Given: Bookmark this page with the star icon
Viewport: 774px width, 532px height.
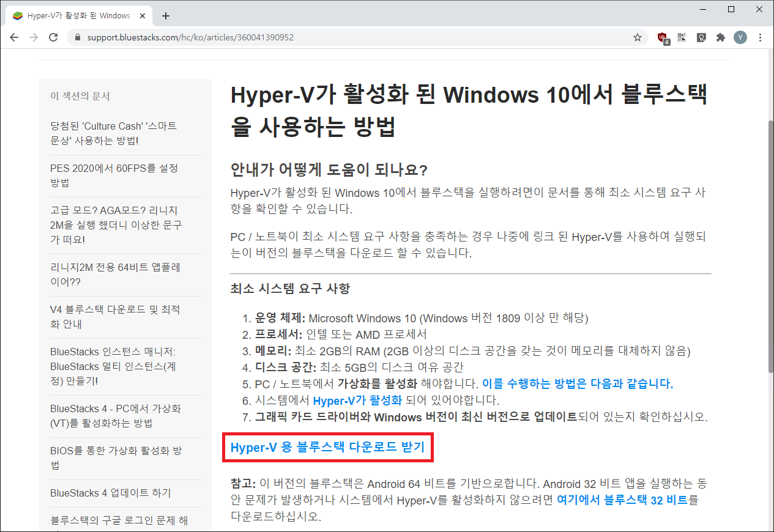Looking at the screenshot, I should [638, 37].
